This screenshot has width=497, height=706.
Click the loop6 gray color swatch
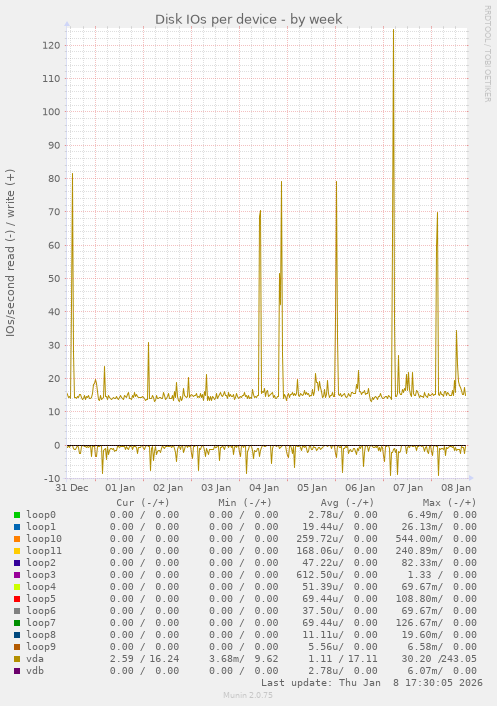17,611
